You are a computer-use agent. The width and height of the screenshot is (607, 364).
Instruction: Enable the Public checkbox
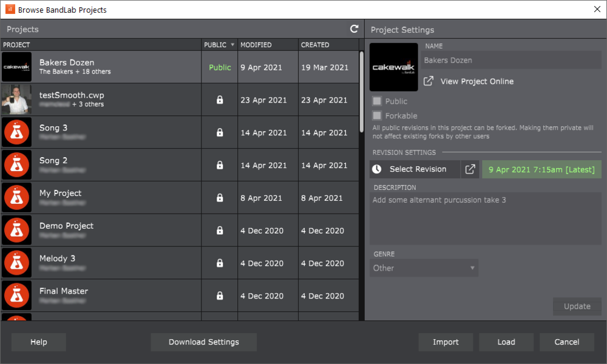377,101
